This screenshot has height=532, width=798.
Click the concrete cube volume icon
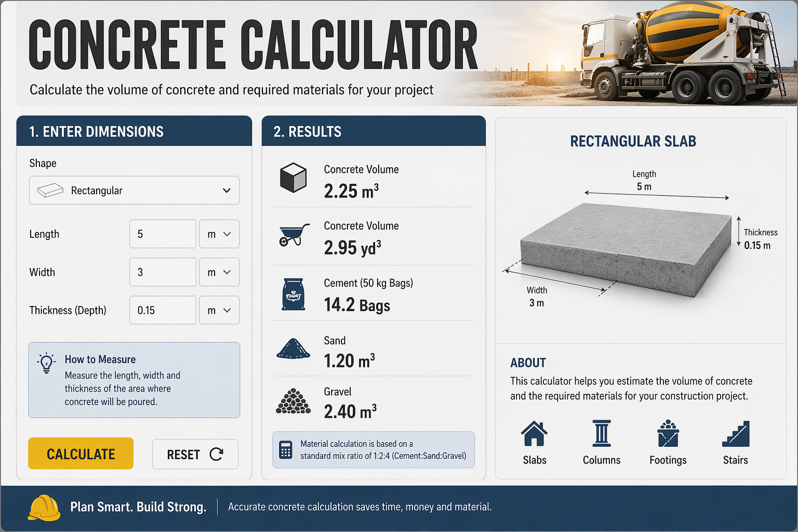tap(294, 178)
